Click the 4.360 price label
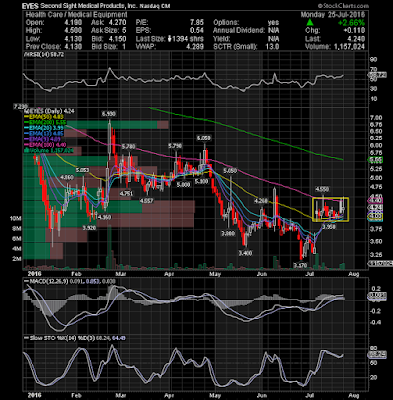The height and width of the screenshot is (400, 393). [103, 217]
